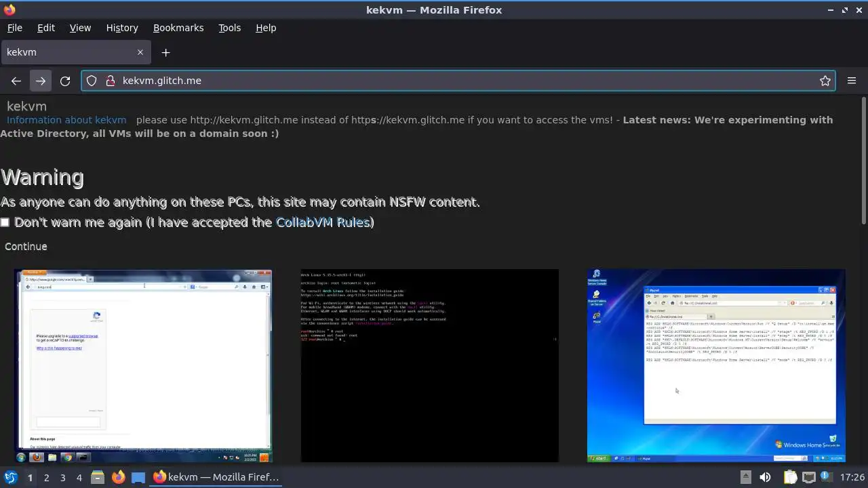
Task: Open the Firefox window menu icon in title bar
Action: click(9, 9)
